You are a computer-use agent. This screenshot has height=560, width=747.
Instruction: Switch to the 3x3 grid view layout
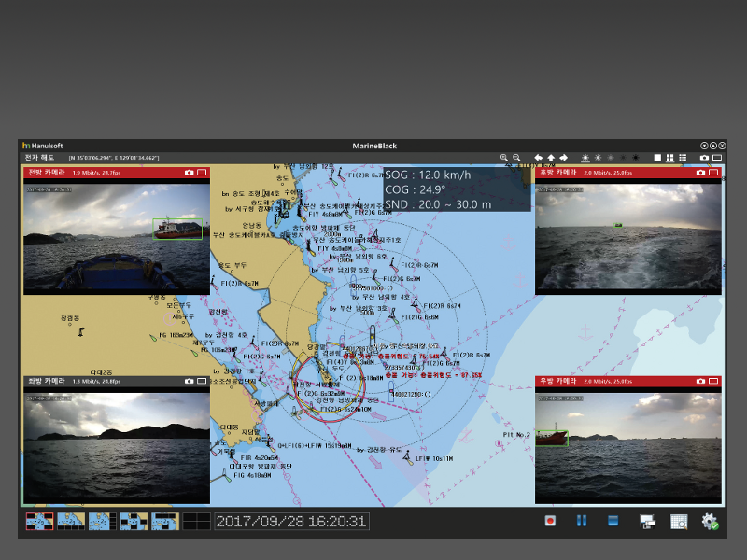[x=683, y=158]
